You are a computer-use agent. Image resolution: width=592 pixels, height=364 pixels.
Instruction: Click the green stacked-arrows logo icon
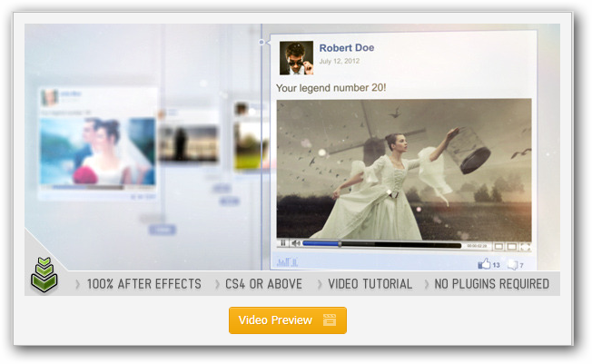pyautogui.click(x=44, y=275)
